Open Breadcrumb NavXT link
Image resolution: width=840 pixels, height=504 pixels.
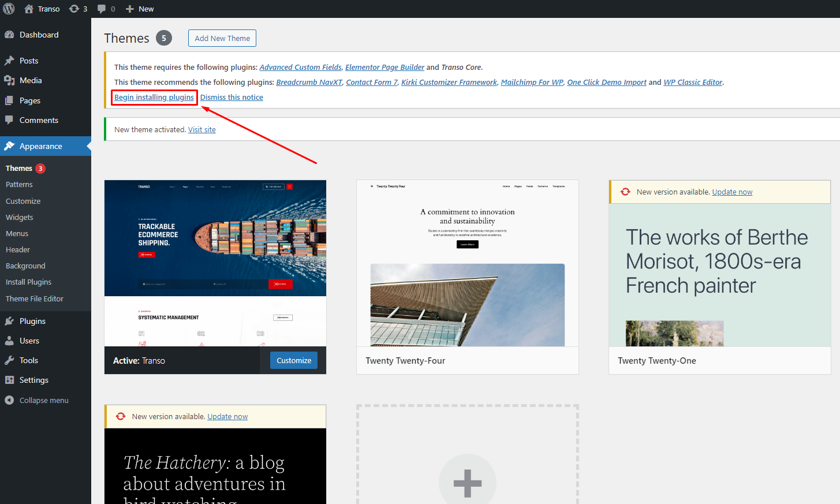[309, 82]
